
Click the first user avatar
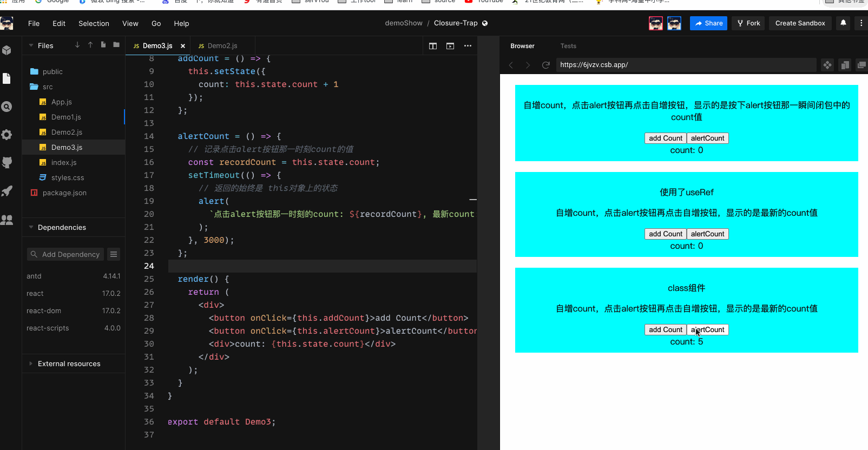(656, 23)
